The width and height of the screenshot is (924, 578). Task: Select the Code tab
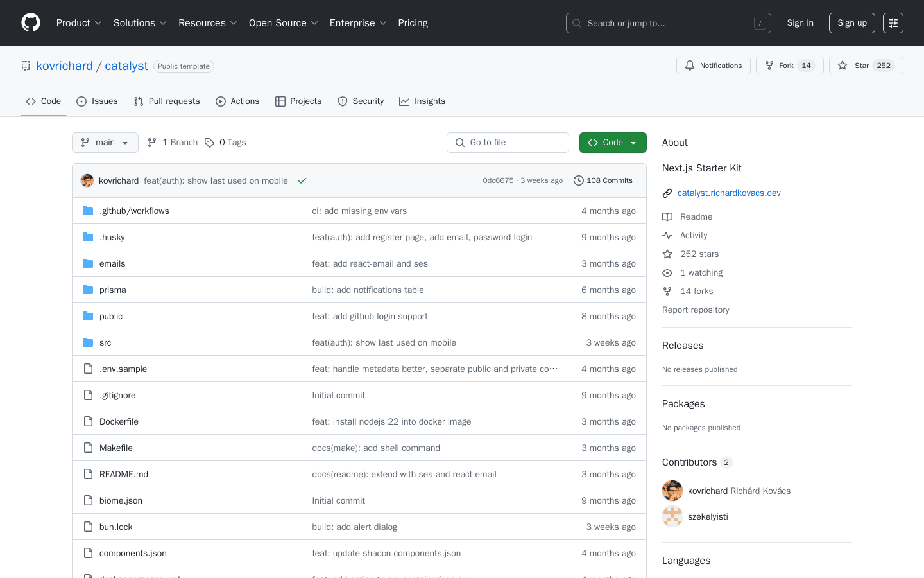44,101
